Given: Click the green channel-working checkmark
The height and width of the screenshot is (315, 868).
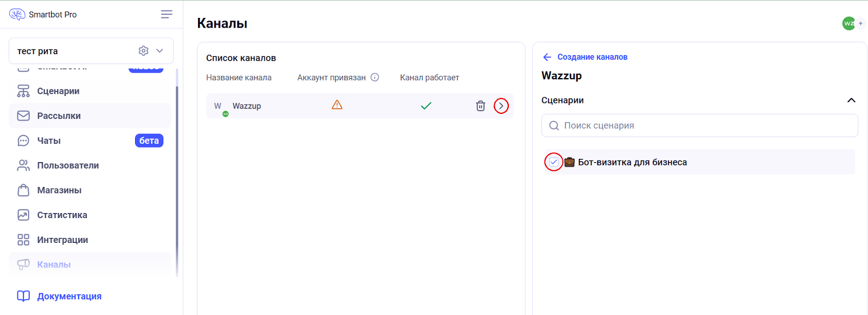Looking at the screenshot, I should (426, 106).
